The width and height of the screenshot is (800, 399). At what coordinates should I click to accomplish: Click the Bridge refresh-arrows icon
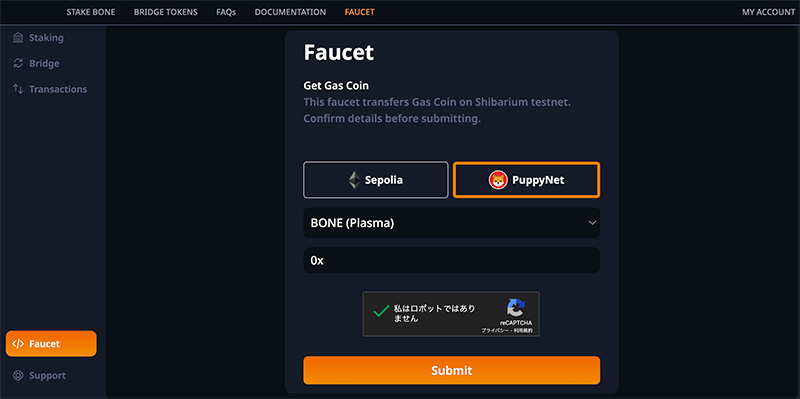(18, 63)
